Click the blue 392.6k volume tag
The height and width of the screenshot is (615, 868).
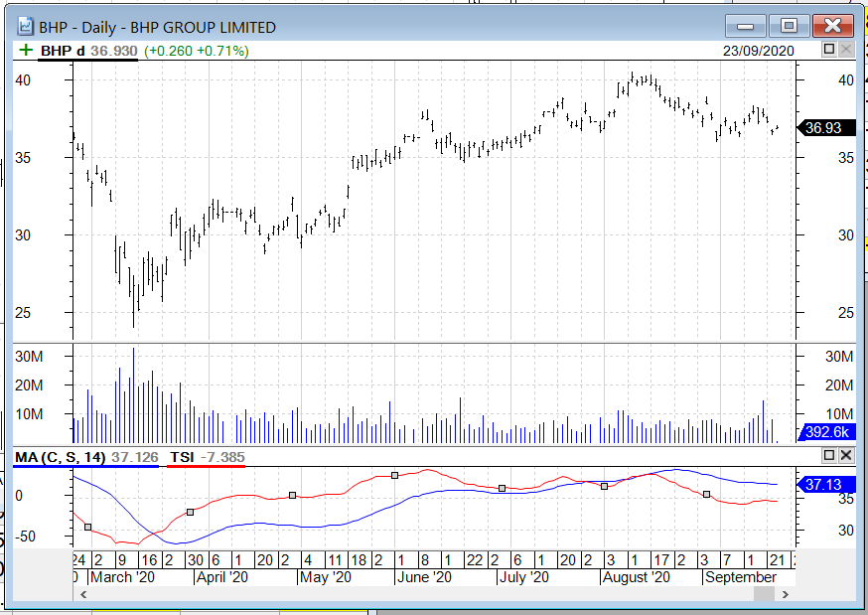[826, 432]
